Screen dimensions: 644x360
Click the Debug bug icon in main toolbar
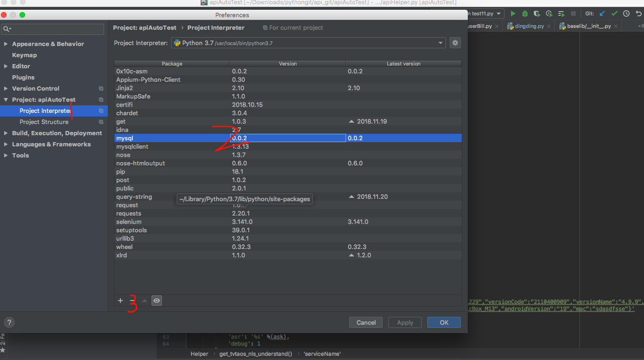(525, 13)
